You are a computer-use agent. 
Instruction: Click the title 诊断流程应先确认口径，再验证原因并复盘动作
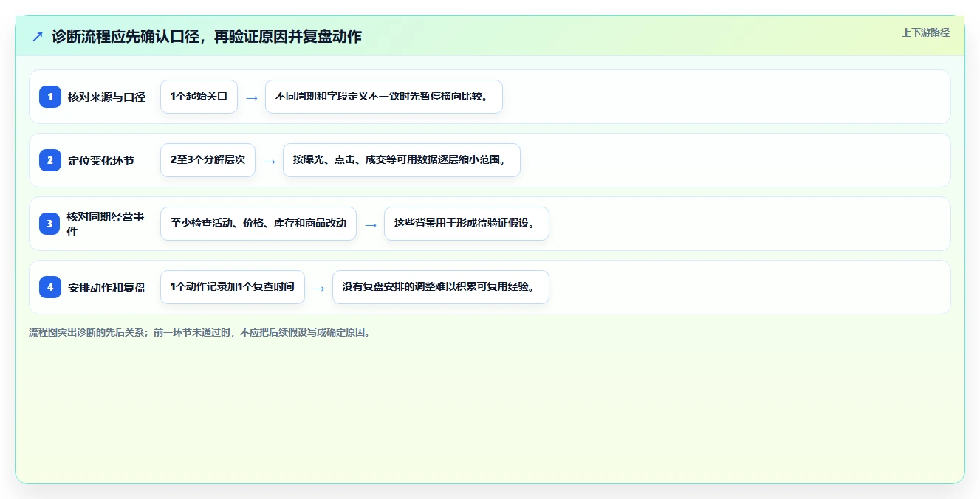(207, 36)
